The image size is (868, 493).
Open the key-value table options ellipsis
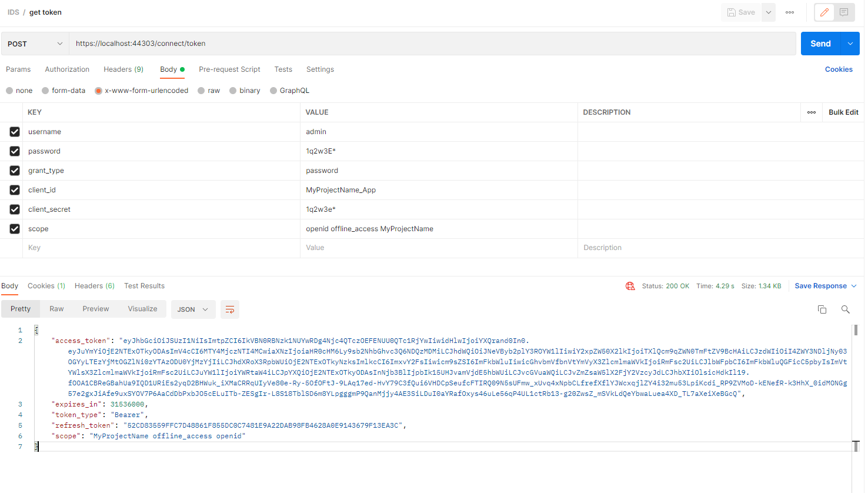click(x=811, y=112)
